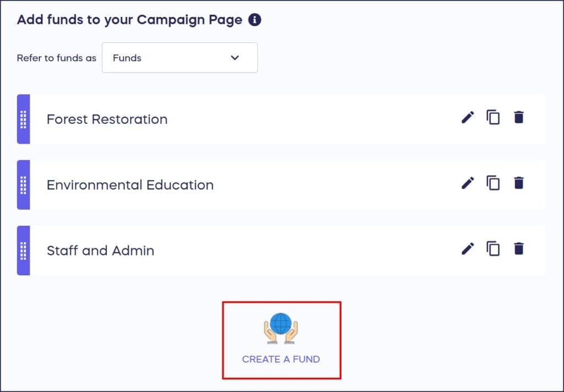Click the CREATE A FUND link

click(281, 359)
